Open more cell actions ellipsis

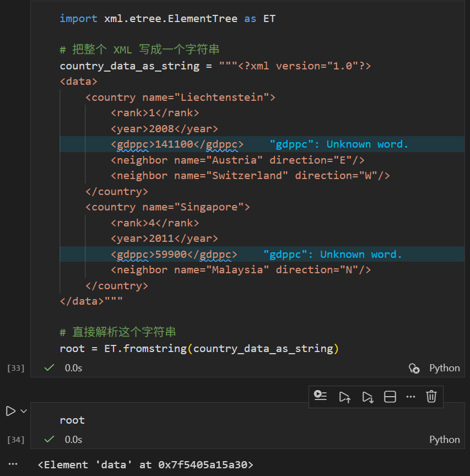click(410, 397)
